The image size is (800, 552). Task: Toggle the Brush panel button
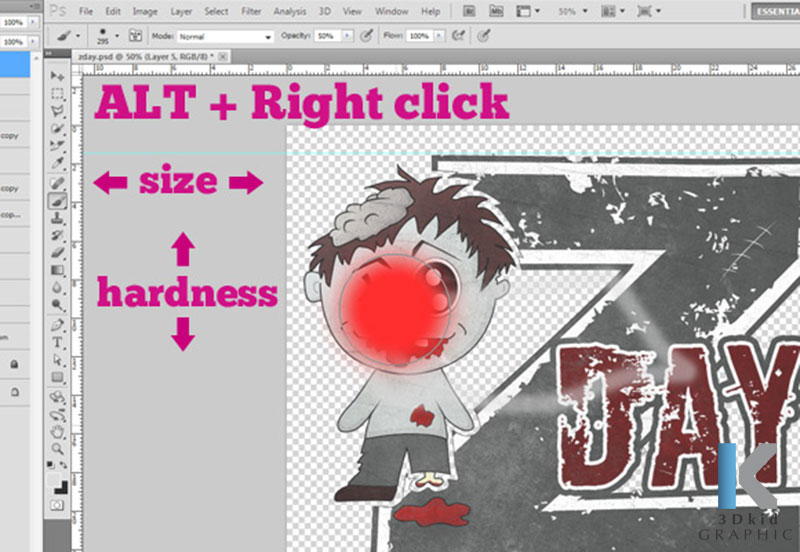click(135, 36)
